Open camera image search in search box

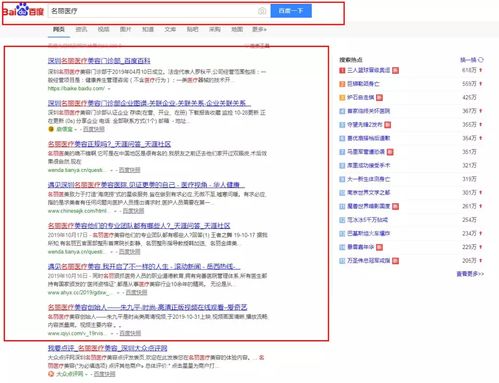(262, 11)
